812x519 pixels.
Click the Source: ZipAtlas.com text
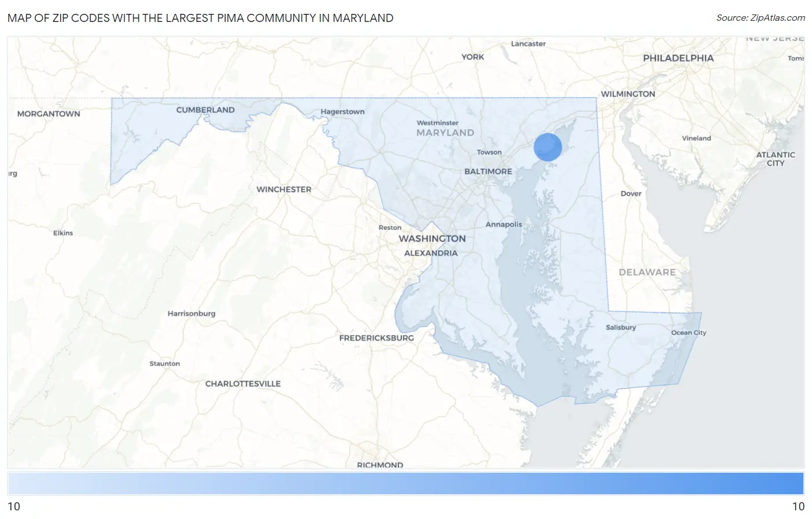click(760, 18)
